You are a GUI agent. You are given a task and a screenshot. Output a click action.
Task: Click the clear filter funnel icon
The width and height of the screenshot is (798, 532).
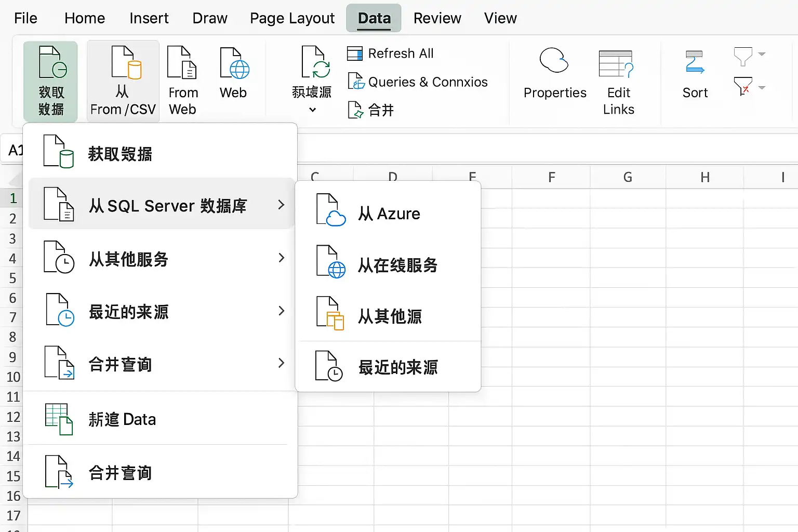point(743,86)
